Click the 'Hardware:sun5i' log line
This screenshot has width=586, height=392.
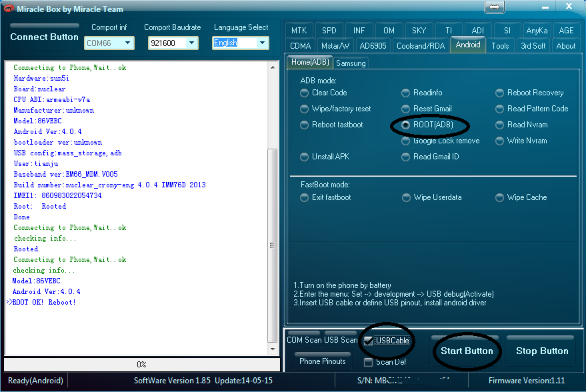coord(41,78)
